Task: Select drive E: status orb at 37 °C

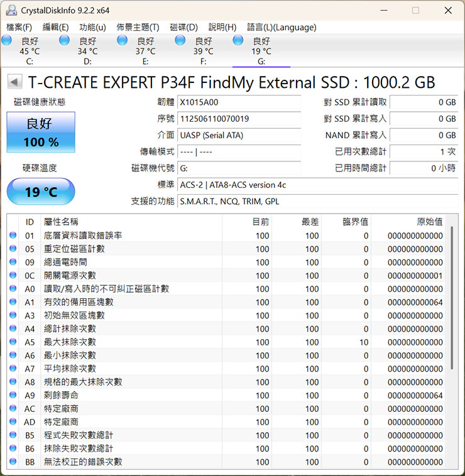Action: coord(123,40)
